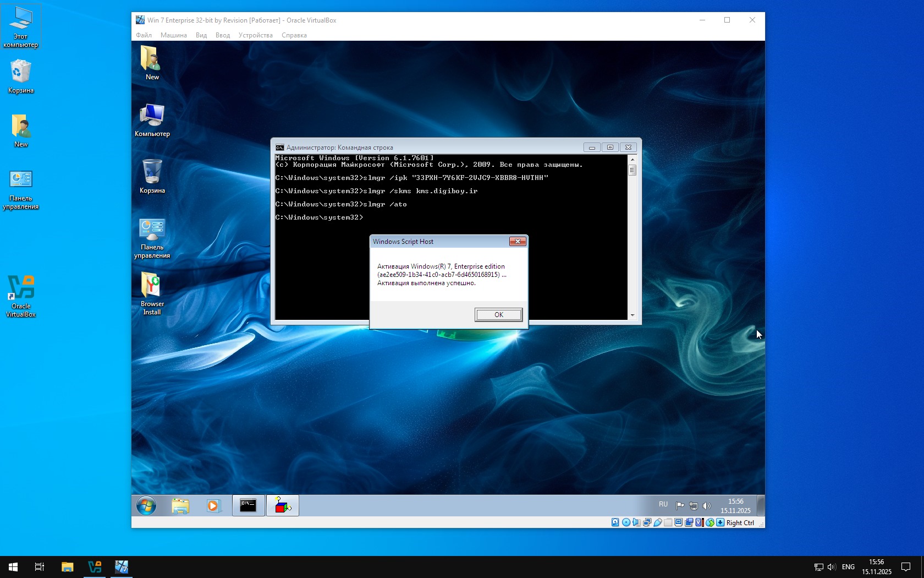Open File Explorer on host taskbar
The height and width of the screenshot is (578, 924).
tap(67, 566)
